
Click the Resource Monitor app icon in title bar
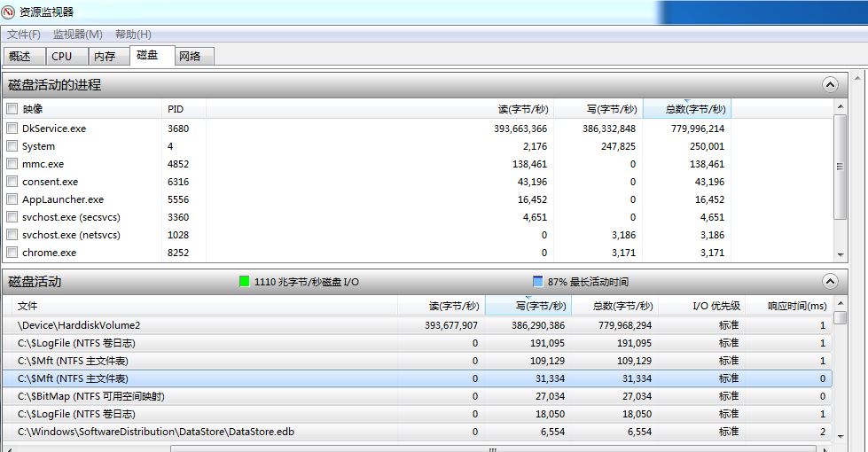[9, 12]
